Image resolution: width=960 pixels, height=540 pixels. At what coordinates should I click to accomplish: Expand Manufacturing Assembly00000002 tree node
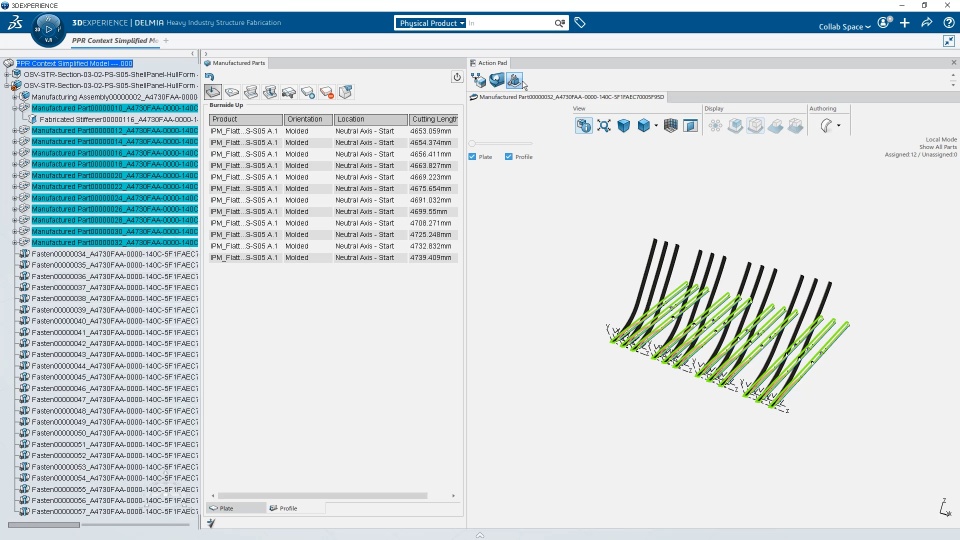[x=15, y=97]
